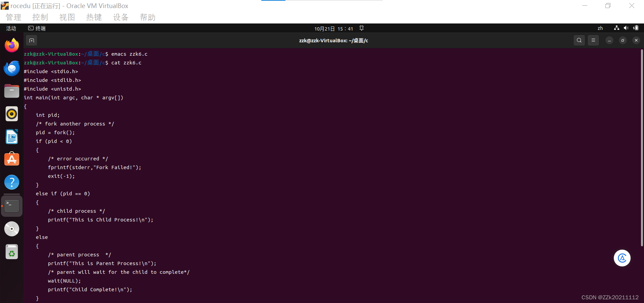
Task: Close the terminal window
Action: click(x=636, y=40)
